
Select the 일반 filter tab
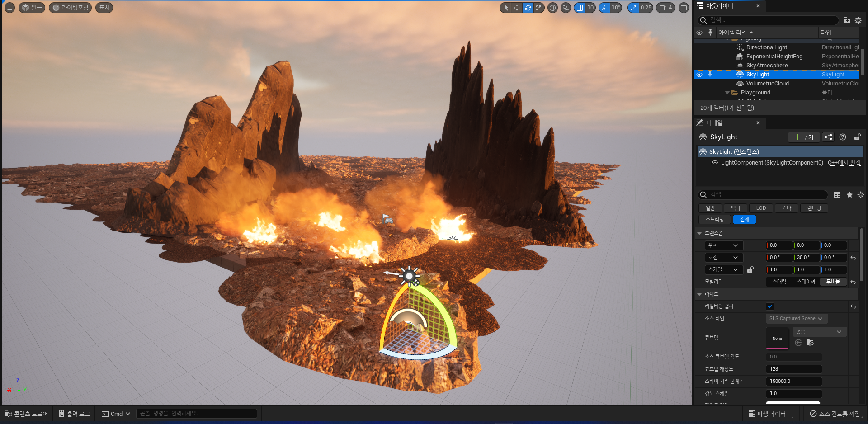pos(710,208)
